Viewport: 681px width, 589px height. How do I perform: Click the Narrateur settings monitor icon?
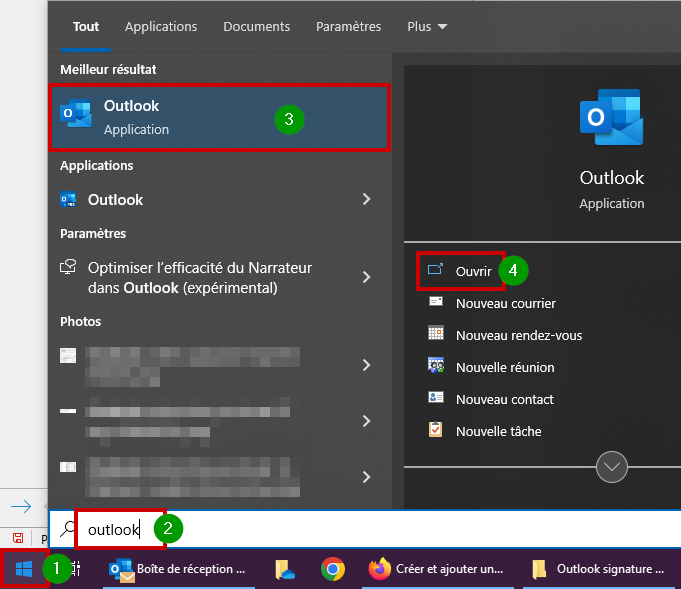tap(68, 267)
